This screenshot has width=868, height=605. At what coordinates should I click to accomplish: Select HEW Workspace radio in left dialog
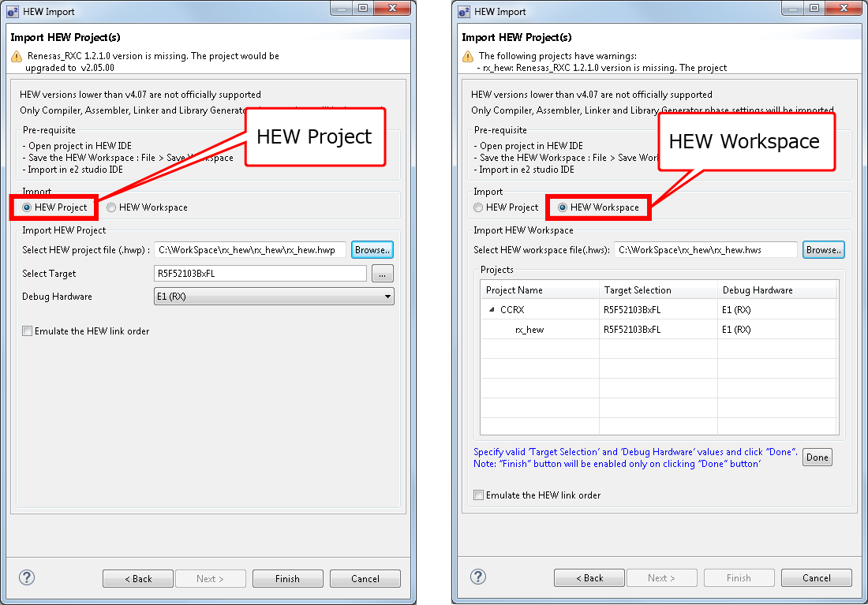(111, 207)
